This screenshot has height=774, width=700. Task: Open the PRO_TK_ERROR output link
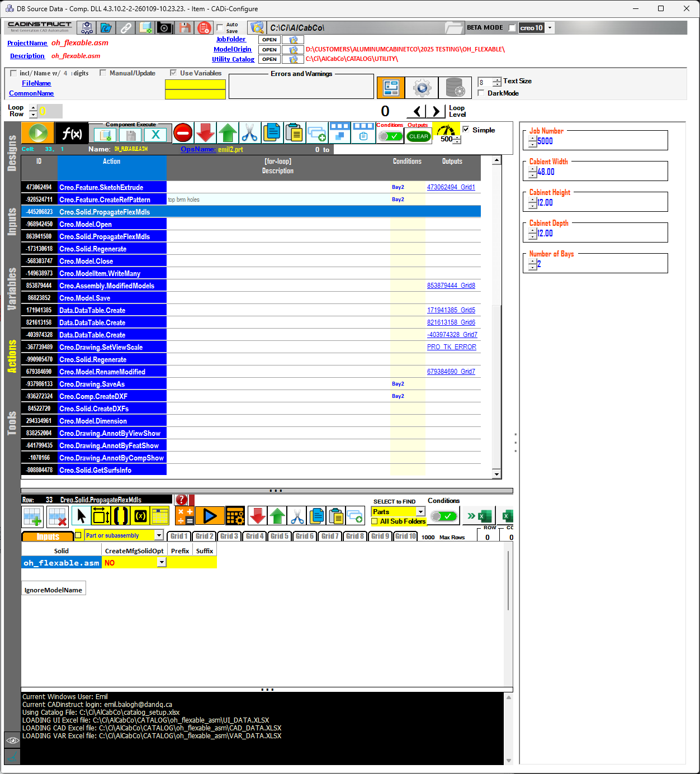(x=451, y=347)
